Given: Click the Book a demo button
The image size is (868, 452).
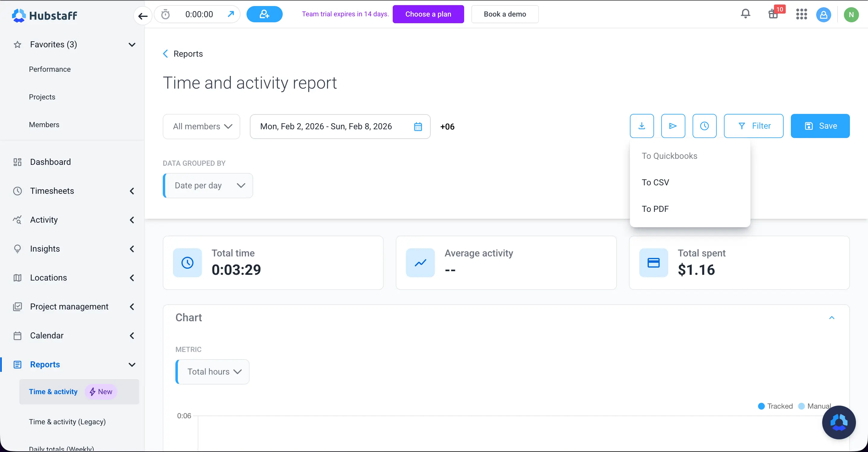Looking at the screenshot, I should pos(505,14).
